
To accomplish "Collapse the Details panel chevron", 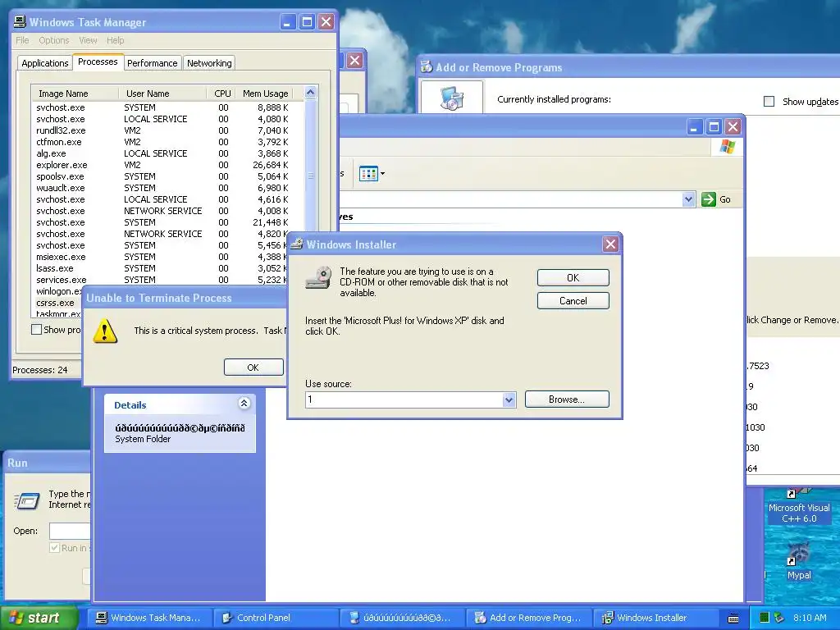I will (244, 404).
